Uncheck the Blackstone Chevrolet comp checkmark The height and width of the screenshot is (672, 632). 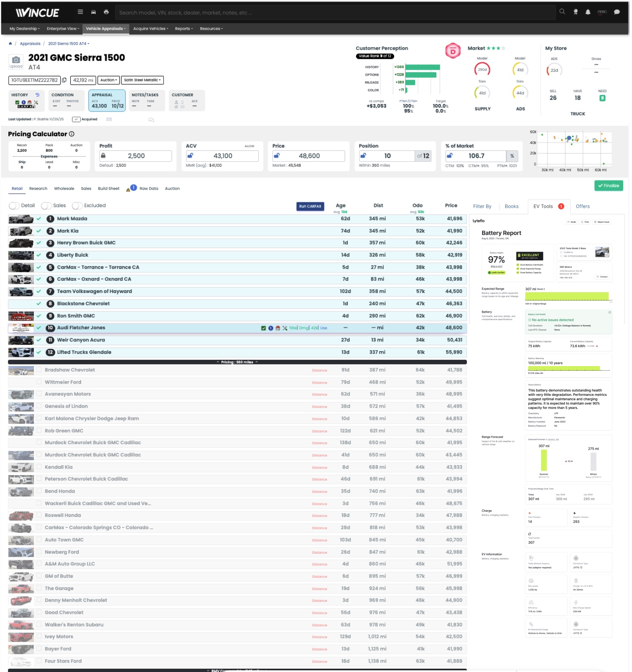click(x=39, y=304)
